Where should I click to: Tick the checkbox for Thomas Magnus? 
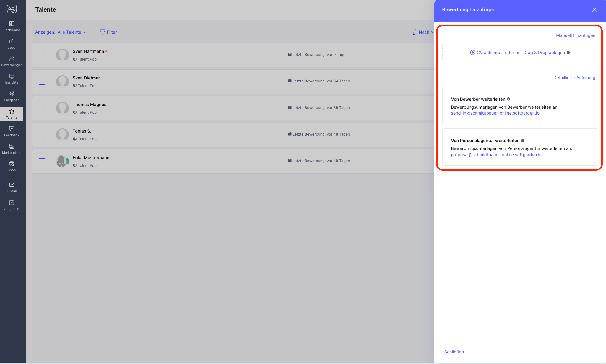(x=42, y=108)
